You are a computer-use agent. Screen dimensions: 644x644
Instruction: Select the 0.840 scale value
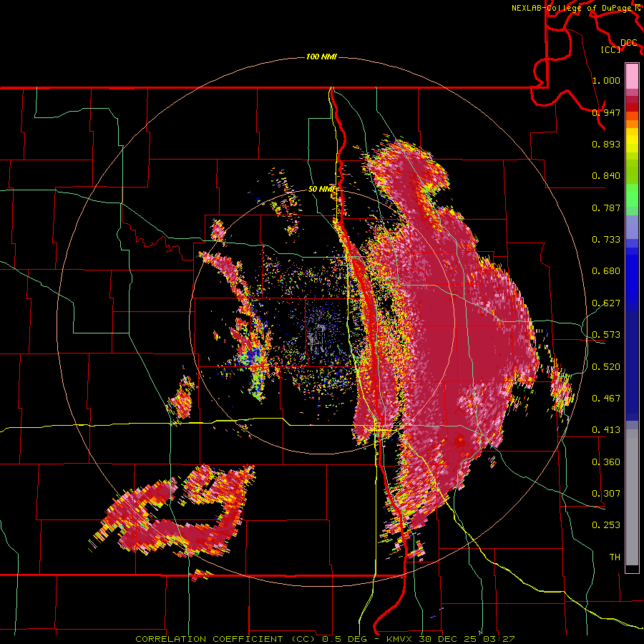[606, 176]
